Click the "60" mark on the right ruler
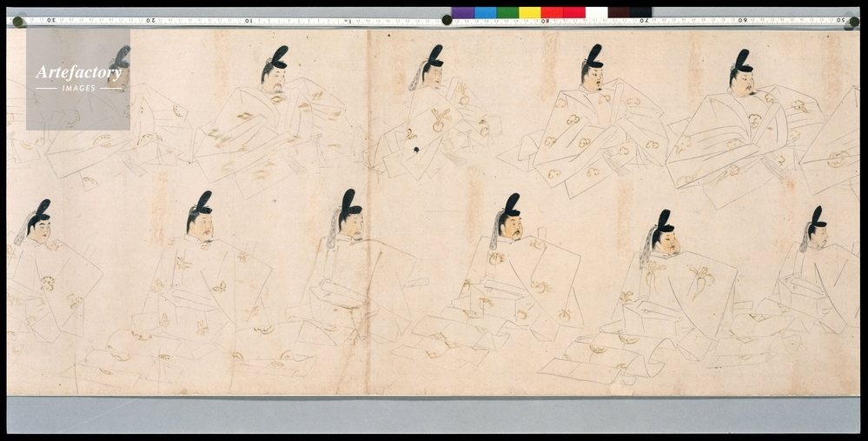Screen dimensions: 868x441 click(x=742, y=19)
